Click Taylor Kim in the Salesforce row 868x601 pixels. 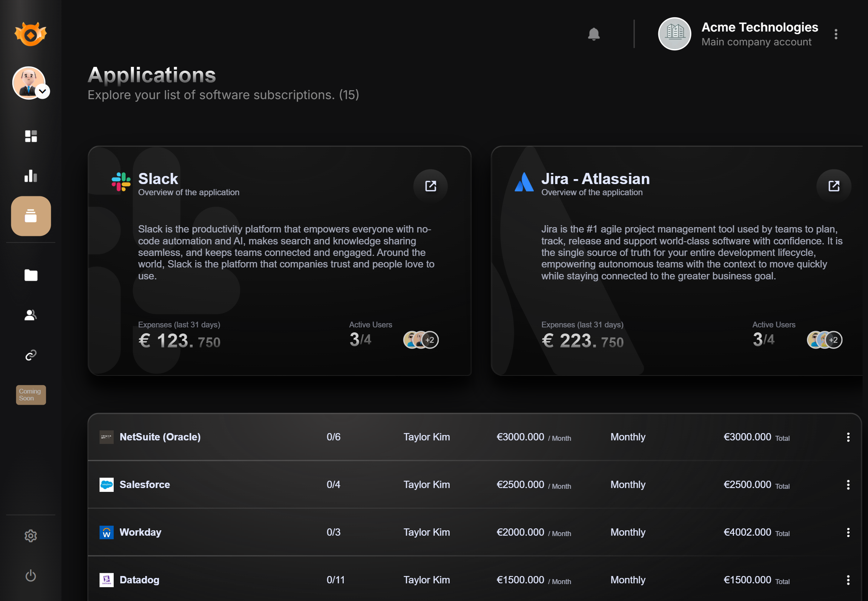[427, 485]
